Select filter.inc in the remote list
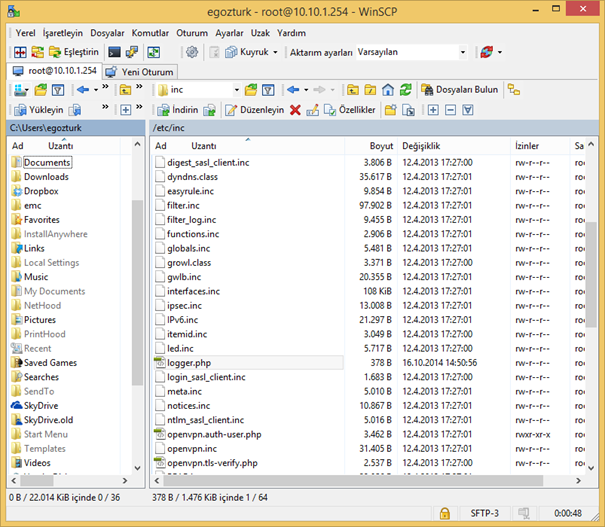The image size is (605, 527). coord(183,205)
